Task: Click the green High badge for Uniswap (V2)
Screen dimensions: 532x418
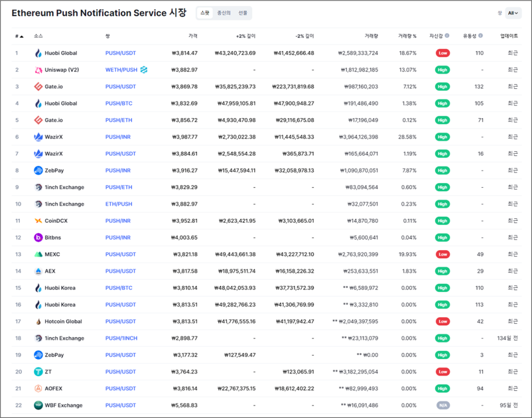Action: coord(442,70)
